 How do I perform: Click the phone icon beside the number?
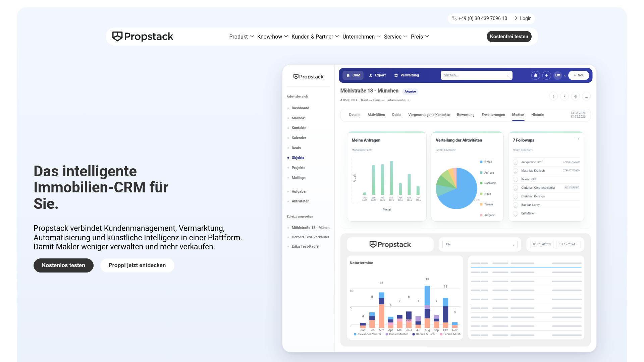coord(454,18)
